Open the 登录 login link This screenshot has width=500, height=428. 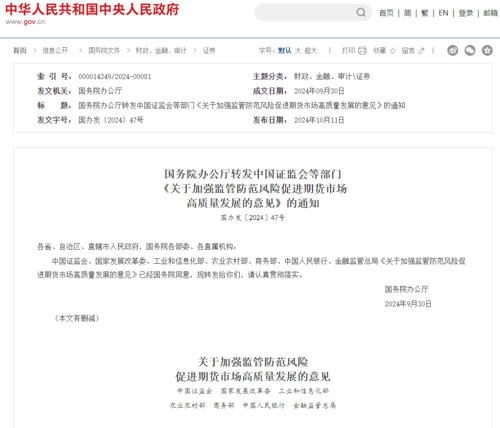click(466, 13)
